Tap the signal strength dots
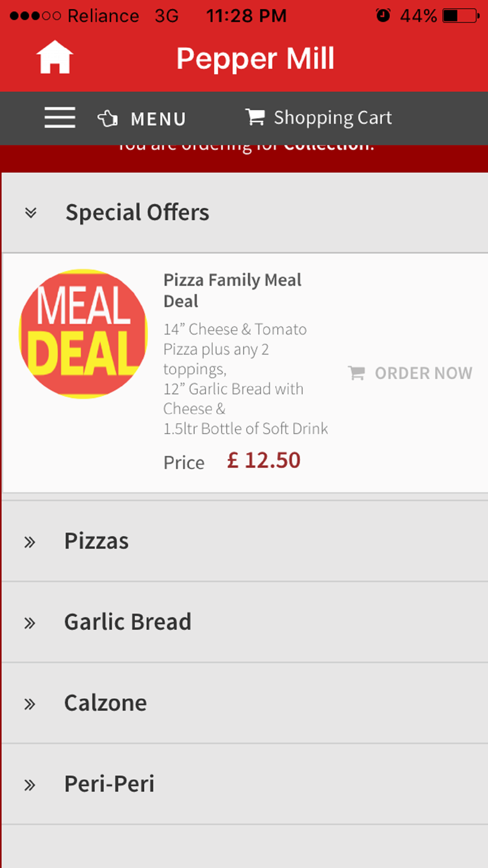488x868 pixels. pos(35,16)
